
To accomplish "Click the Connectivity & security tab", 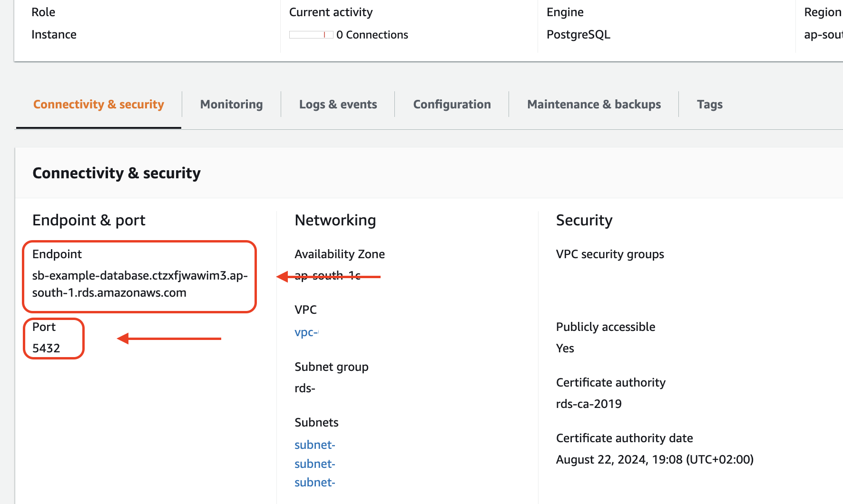I will 98,104.
